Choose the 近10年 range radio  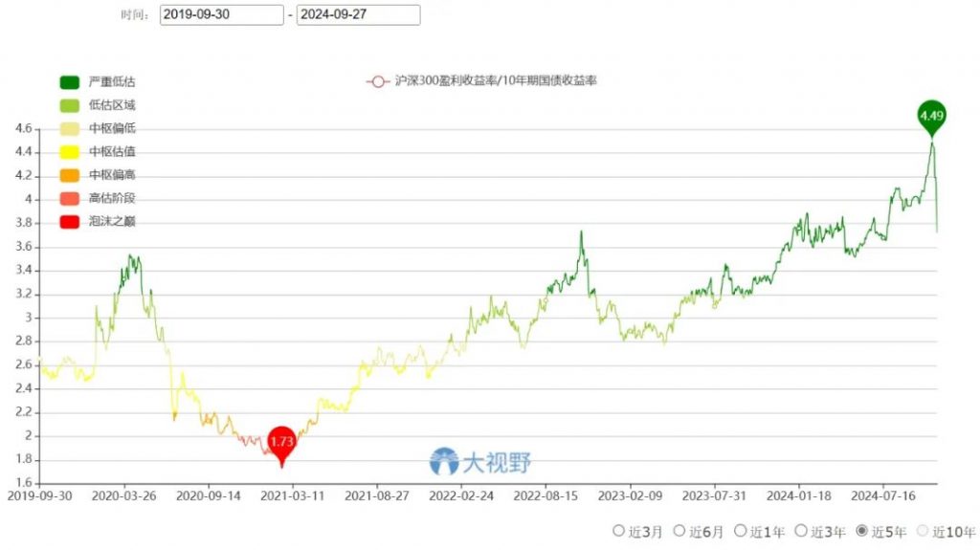pos(923,531)
